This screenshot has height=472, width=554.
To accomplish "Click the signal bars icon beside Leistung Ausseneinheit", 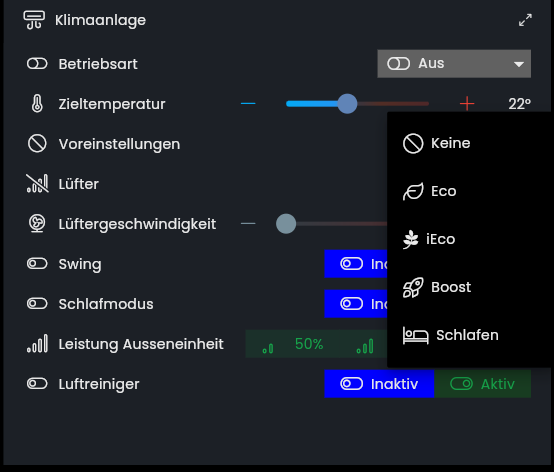I will [37, 344].
